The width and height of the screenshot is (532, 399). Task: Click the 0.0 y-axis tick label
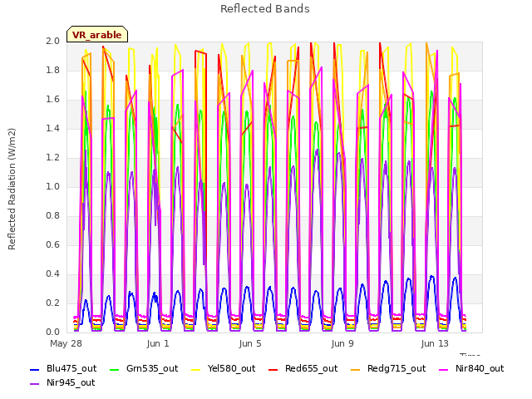[x=52, y=332]
